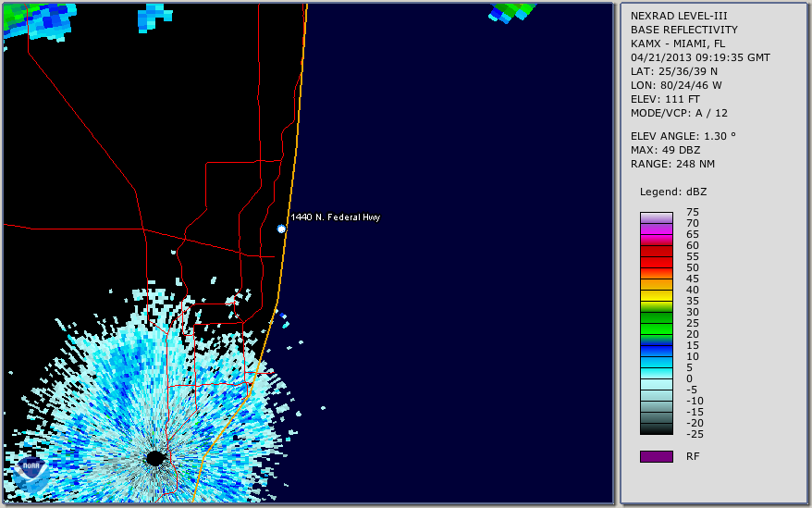Select the 1440 N. Federal Hwy label
This screenshot has width=812, height=508.
335,217
